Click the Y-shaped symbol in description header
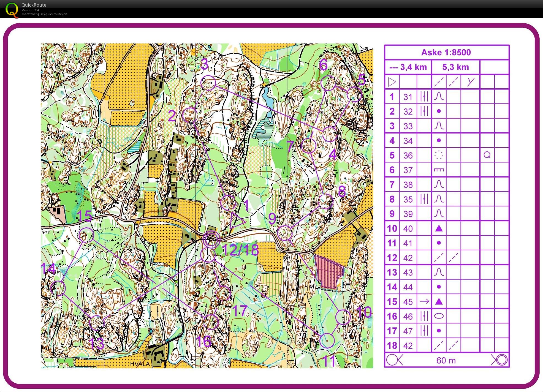 point(471,81)
